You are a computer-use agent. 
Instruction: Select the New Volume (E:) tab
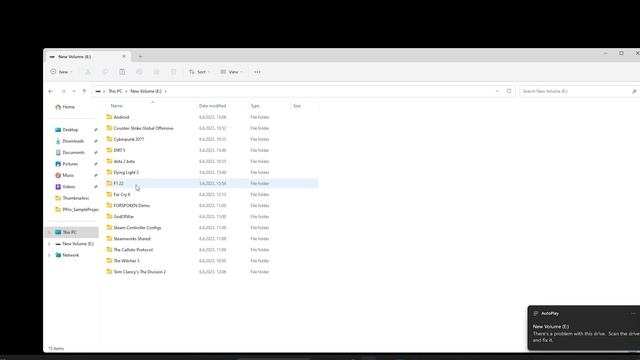pyautogui.click(x=88, y=56)
